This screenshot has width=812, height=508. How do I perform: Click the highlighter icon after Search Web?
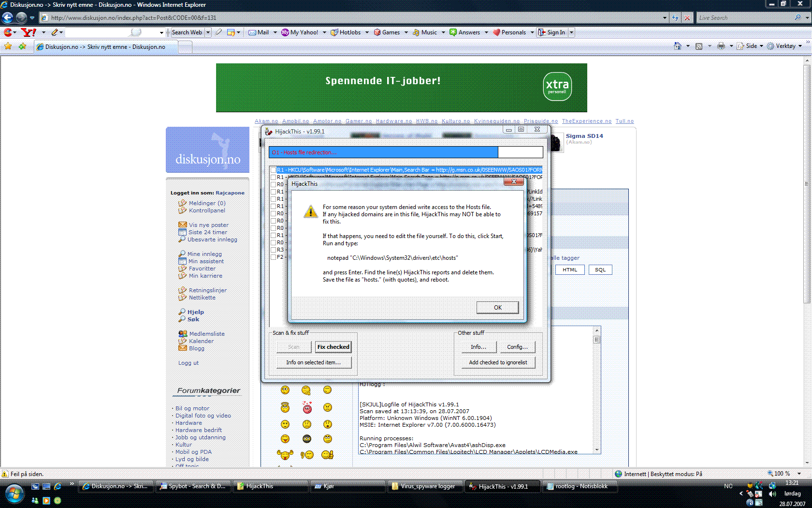219,32
